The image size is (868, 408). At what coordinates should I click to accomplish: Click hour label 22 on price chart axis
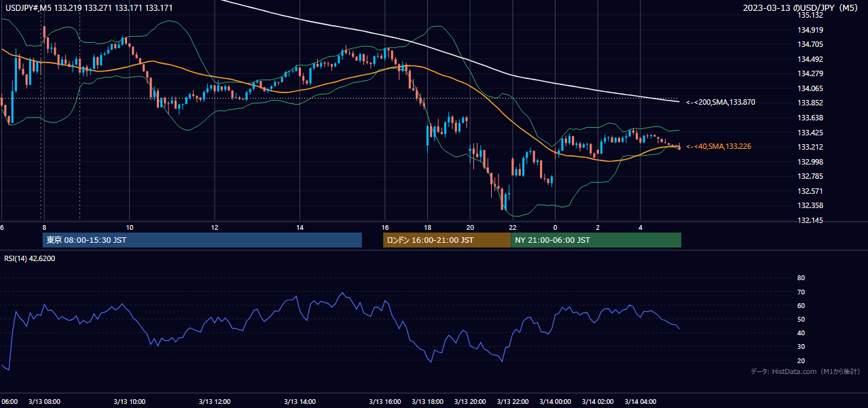click(513, 227)
